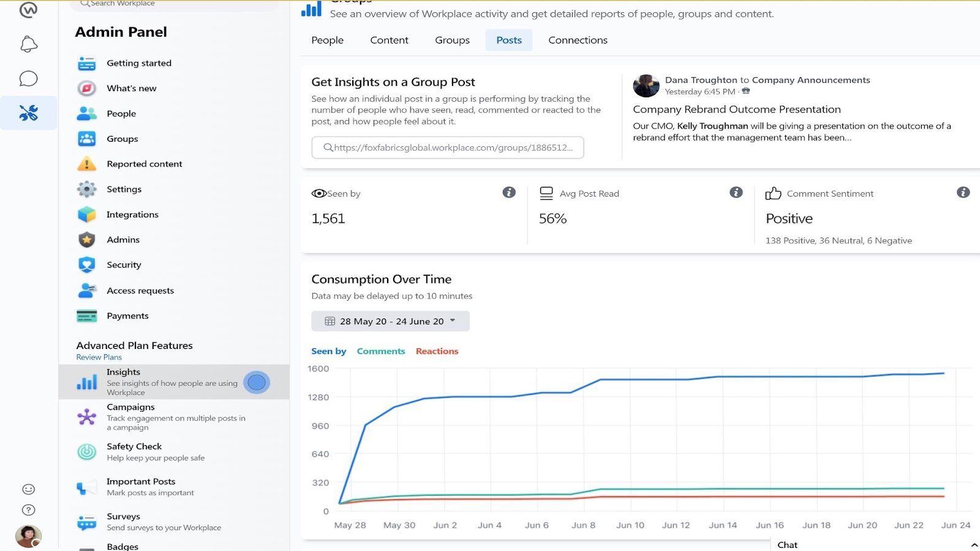Toggle the Reactions chart series
The width and height of the screenshot is (980, 551).
[x=437, y=351]
